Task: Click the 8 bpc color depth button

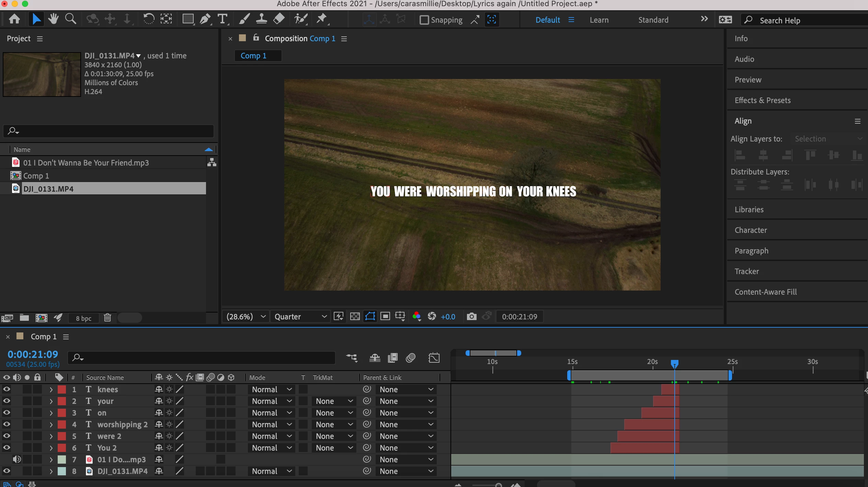Action: [83, 318]
